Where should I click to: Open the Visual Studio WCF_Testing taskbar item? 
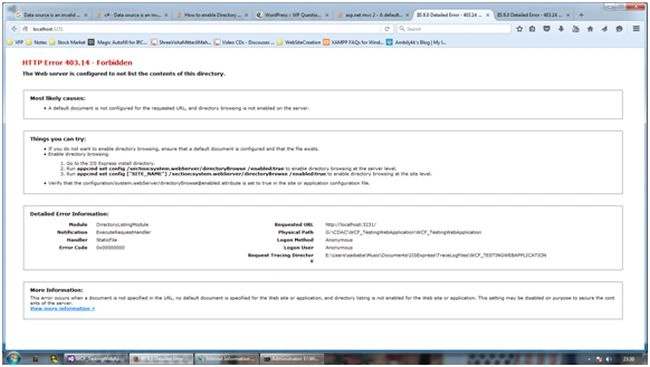[96, 359]
